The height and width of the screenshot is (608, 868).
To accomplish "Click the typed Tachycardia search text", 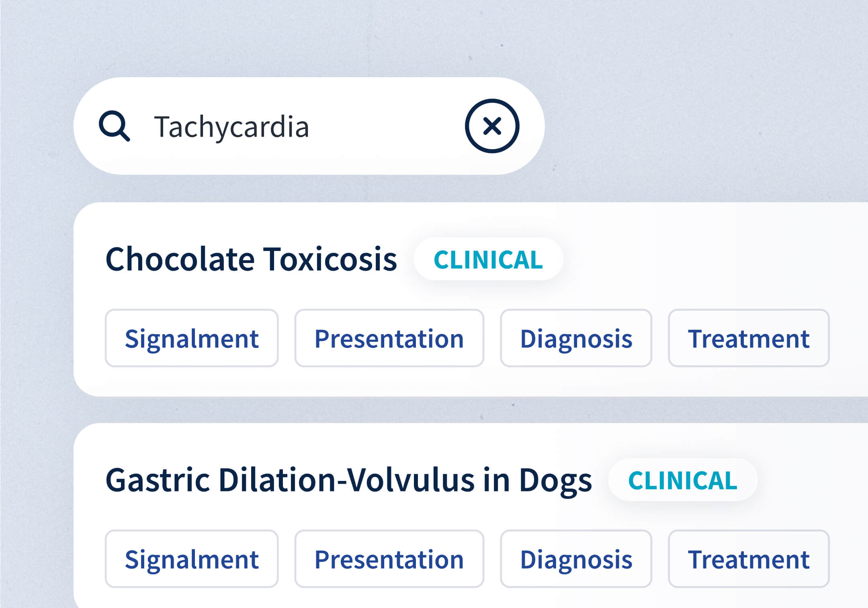I will (231, 127).
